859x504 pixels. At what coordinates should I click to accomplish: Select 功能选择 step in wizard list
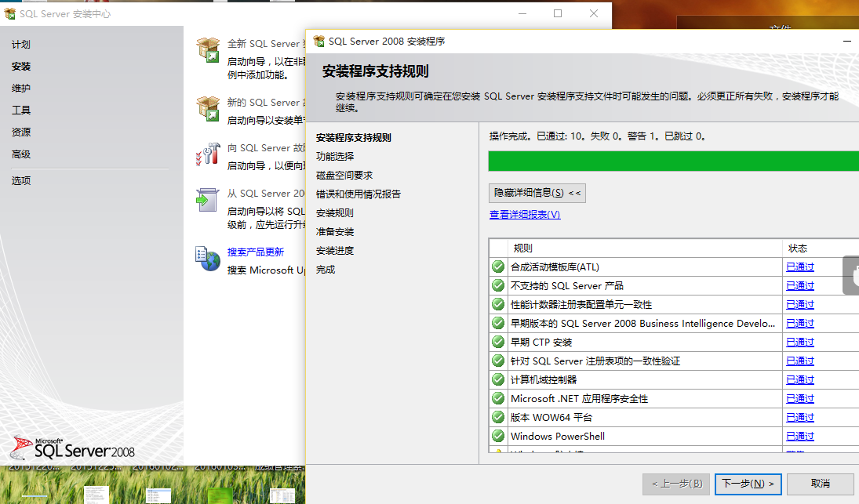click(x=335, y=156)
